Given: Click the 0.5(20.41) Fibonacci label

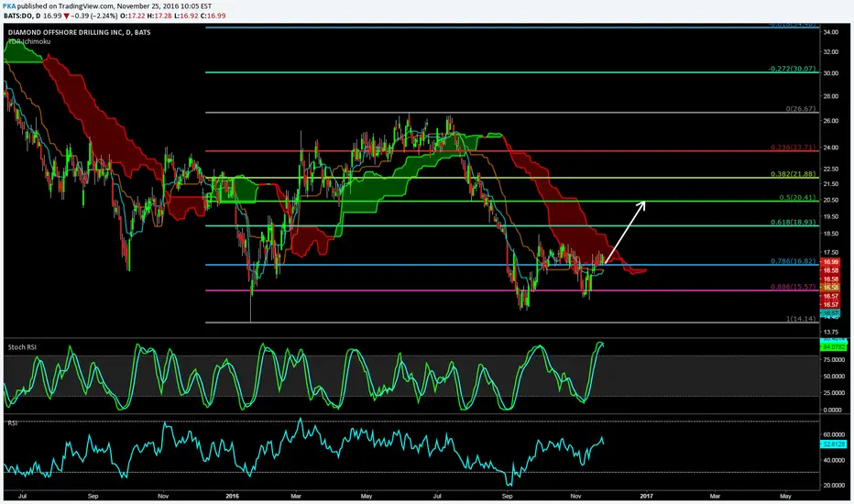Looking at the screenshot, I should [x=797, y=198].
